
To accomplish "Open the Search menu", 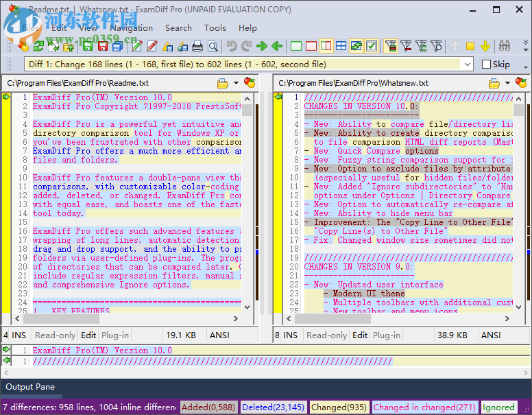I will click(178, 28).
